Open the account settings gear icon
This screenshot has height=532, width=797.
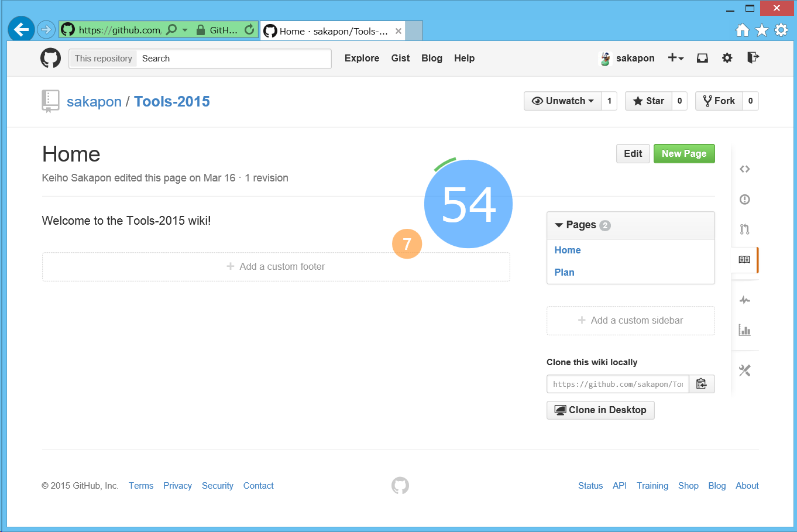click(x=727, y=57)
